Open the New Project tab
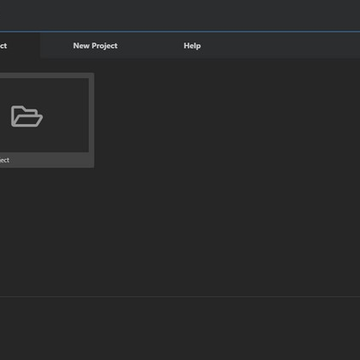The height and width of the screenshot is (360, 360). (95, 46)
